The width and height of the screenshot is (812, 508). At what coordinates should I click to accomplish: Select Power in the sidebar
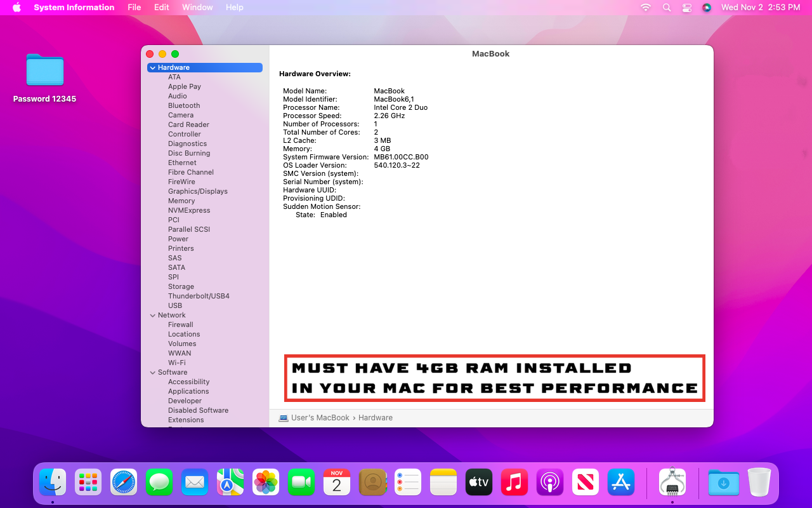178,239
